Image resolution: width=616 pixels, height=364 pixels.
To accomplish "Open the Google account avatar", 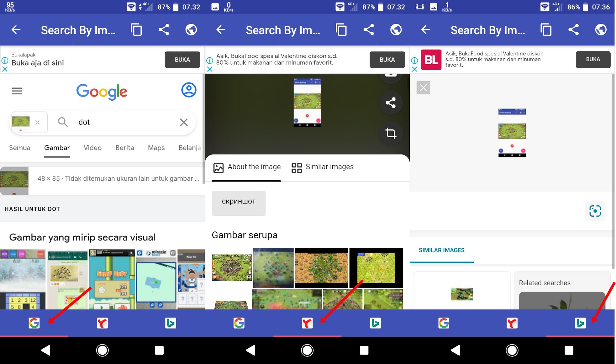I will point(188,90).
